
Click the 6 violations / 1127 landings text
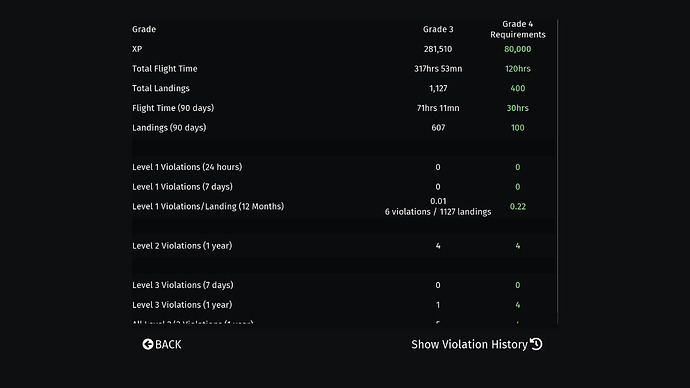tap(438, 212)
